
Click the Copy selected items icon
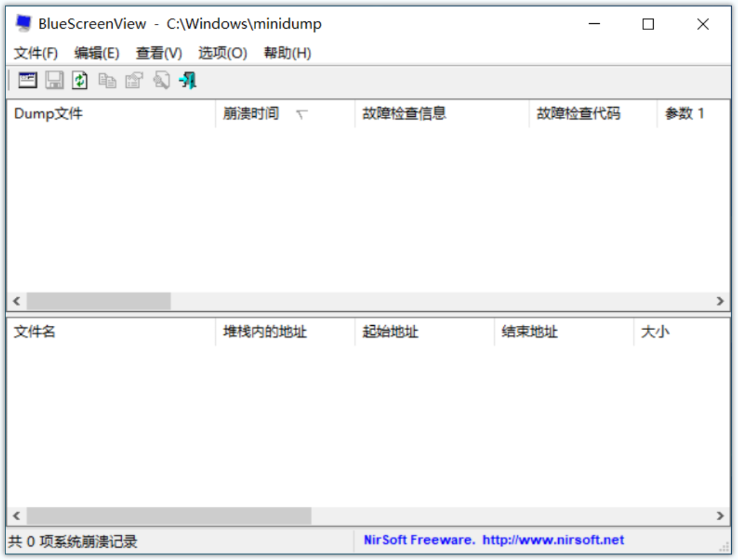pos(108,80)
